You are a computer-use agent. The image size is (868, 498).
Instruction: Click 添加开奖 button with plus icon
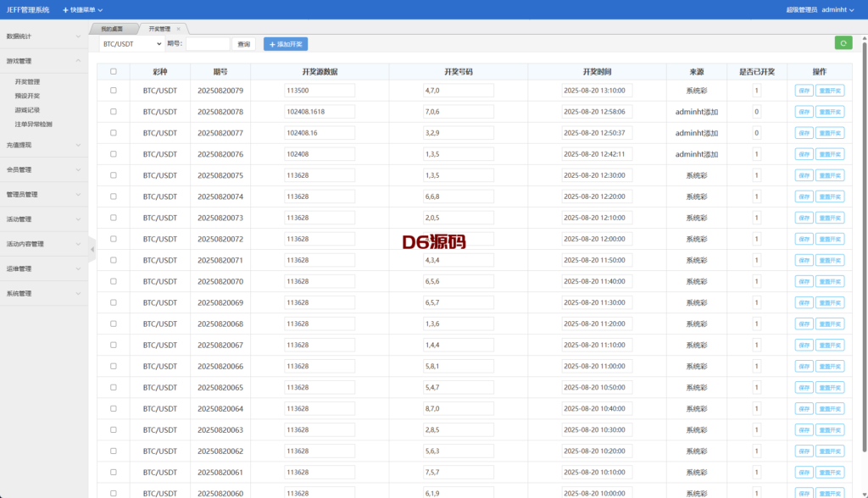[x=286, y=44]
